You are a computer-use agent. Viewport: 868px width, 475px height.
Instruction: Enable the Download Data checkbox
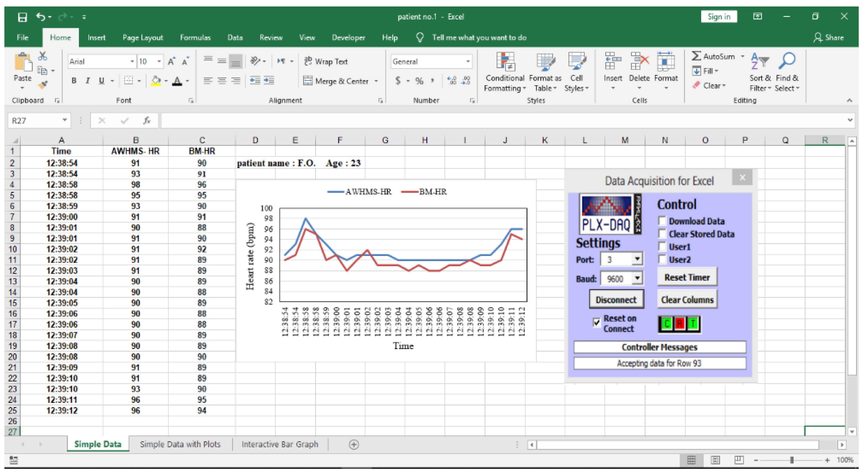pos(662,221)
